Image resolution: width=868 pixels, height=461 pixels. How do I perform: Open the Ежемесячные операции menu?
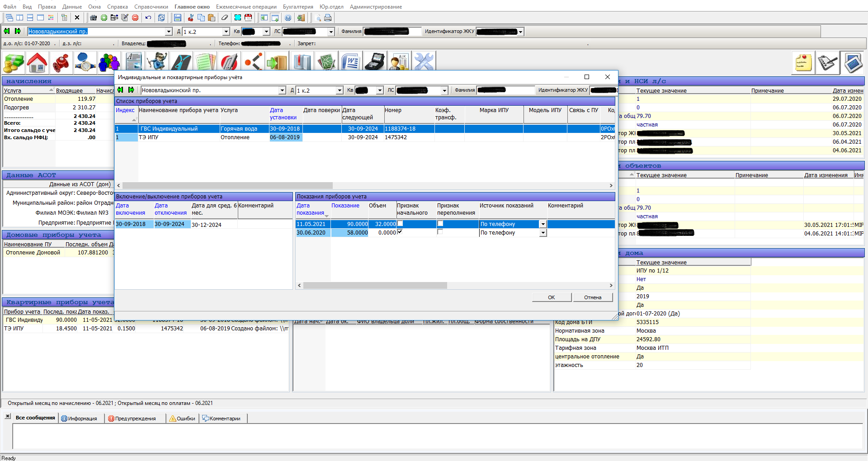point(246,7)
